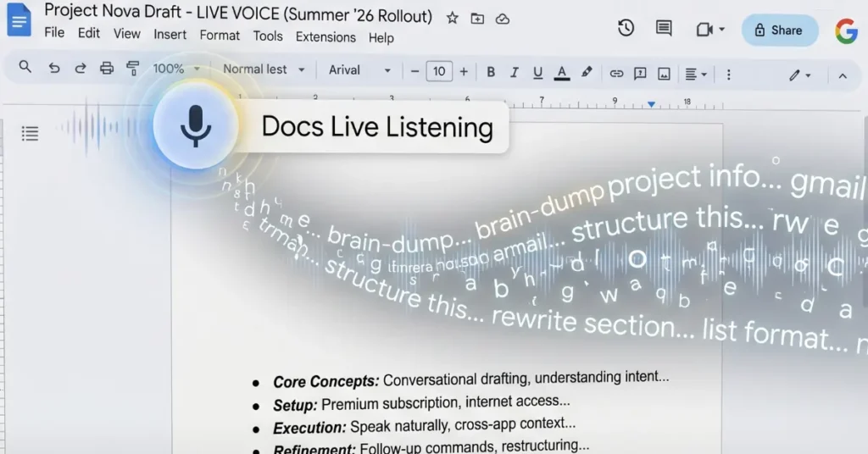Click the search magnifier icon
Viewport: 868px width, 454px height.
click(x=25, y=67)
